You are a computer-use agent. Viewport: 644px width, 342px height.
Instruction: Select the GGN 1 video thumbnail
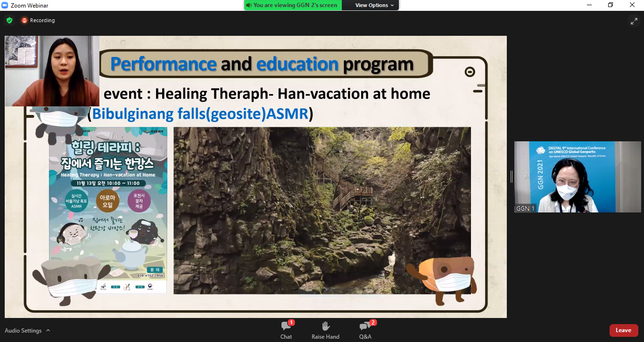click(578, 177)
